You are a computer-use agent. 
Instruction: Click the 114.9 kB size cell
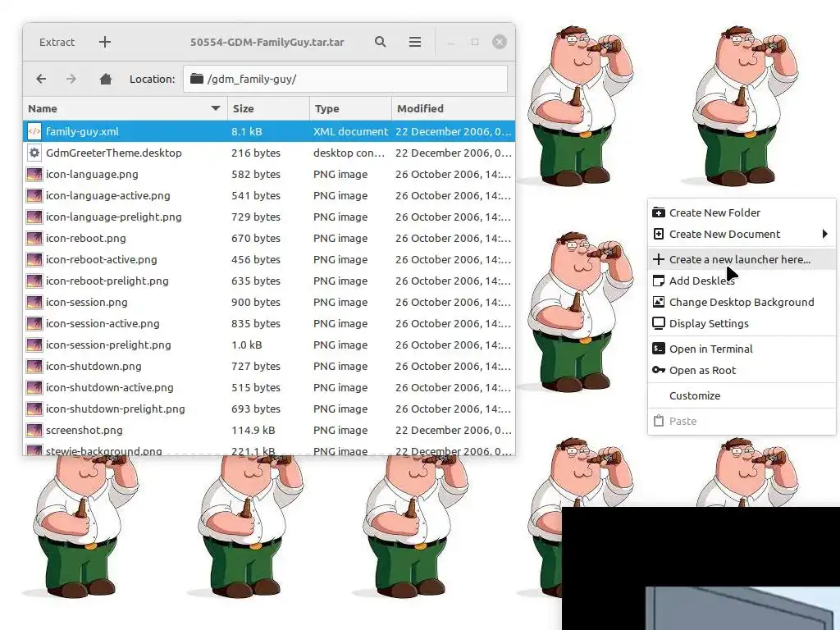253,430
